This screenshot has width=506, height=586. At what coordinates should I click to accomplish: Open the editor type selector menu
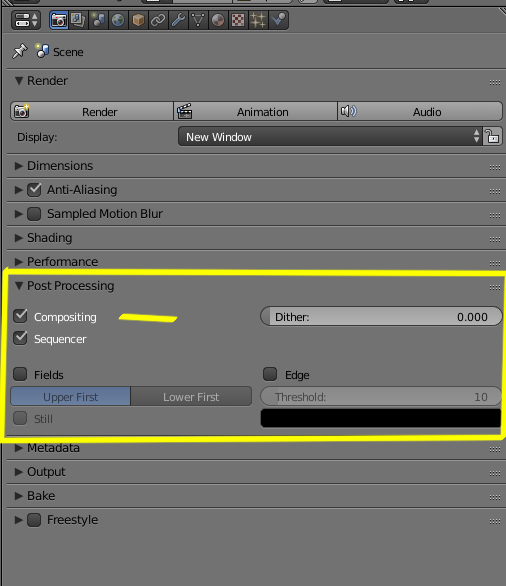tap(26, 20)
